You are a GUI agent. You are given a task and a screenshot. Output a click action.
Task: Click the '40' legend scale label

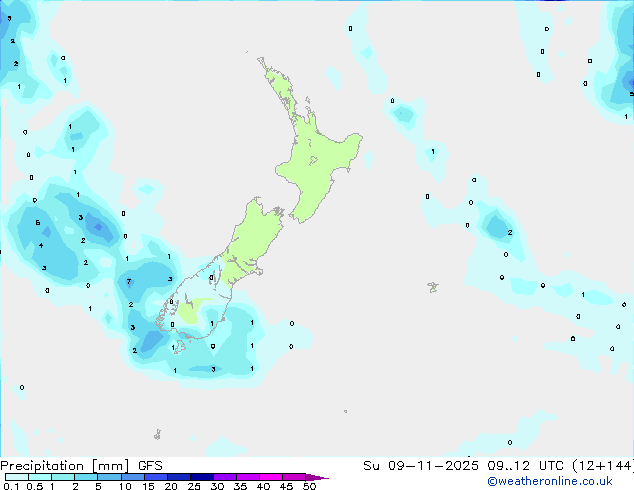pyautogui.click(x=263, y=486)
